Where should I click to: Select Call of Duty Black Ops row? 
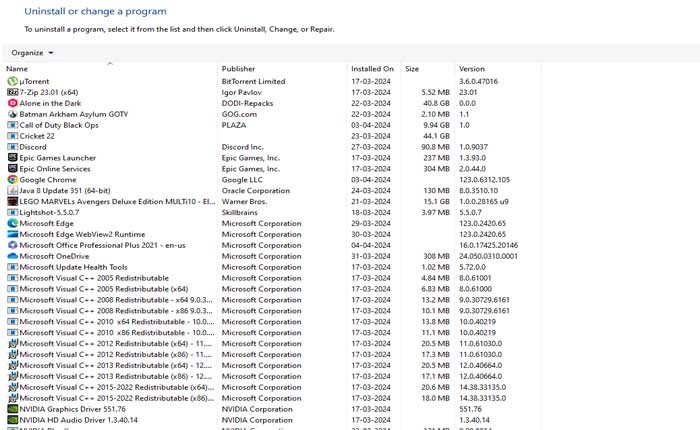point(59,125)
